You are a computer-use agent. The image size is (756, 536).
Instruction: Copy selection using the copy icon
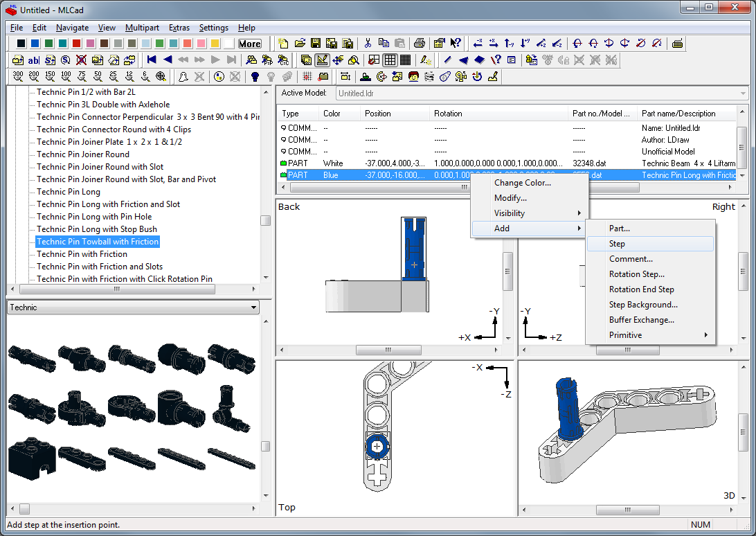pyautogui.click(x=384, y=44)
